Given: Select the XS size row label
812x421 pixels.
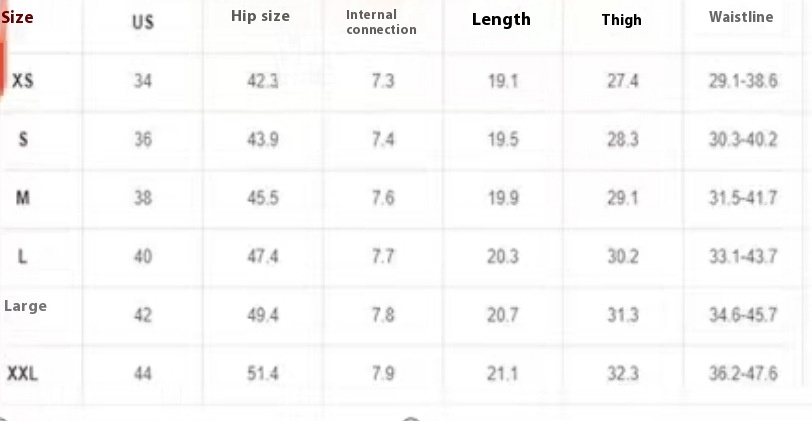Looking at the screenshot, I should point(23,81).
